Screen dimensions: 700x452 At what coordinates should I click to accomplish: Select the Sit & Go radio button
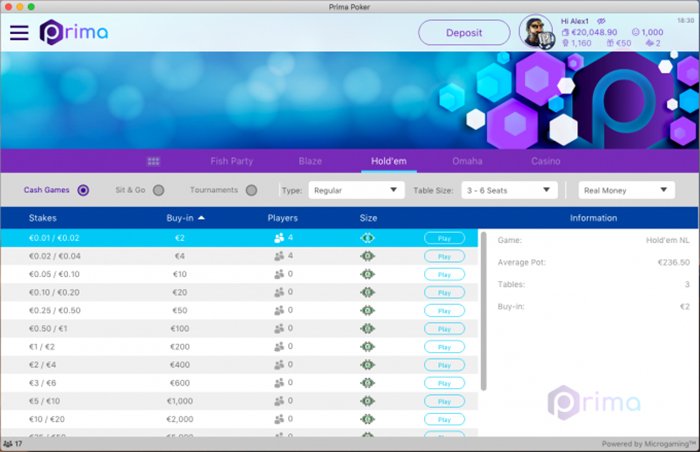point(159,190)
